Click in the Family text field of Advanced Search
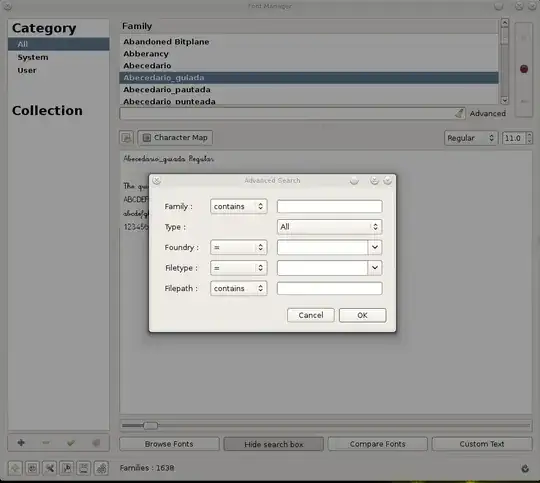Viewport: 540px width, 483px height. (330, 206)
